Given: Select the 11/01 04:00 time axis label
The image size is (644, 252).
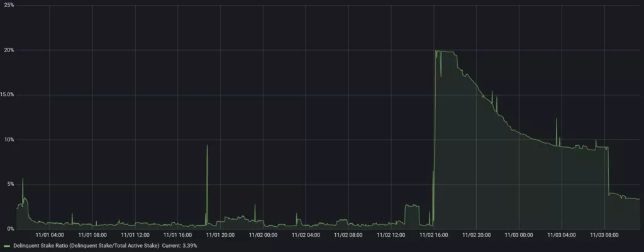Looking at the screenshot, I should (49, 235).
